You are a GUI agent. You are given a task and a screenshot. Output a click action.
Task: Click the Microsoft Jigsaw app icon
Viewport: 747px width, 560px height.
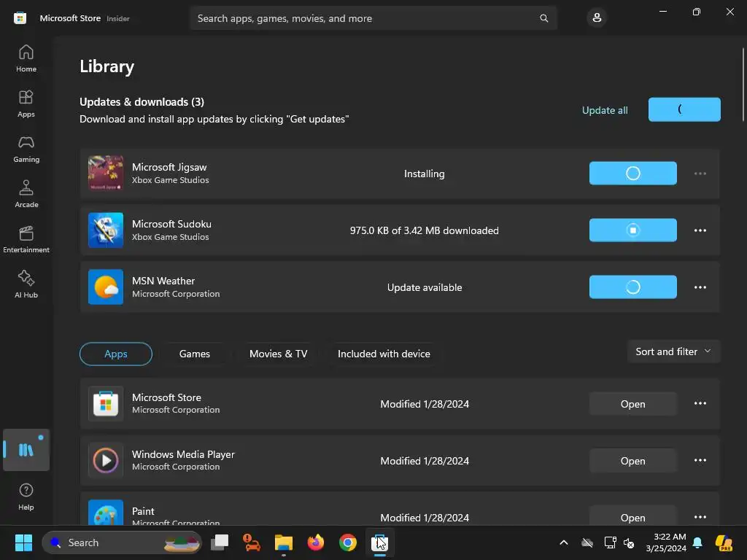(x=106, y=174)
